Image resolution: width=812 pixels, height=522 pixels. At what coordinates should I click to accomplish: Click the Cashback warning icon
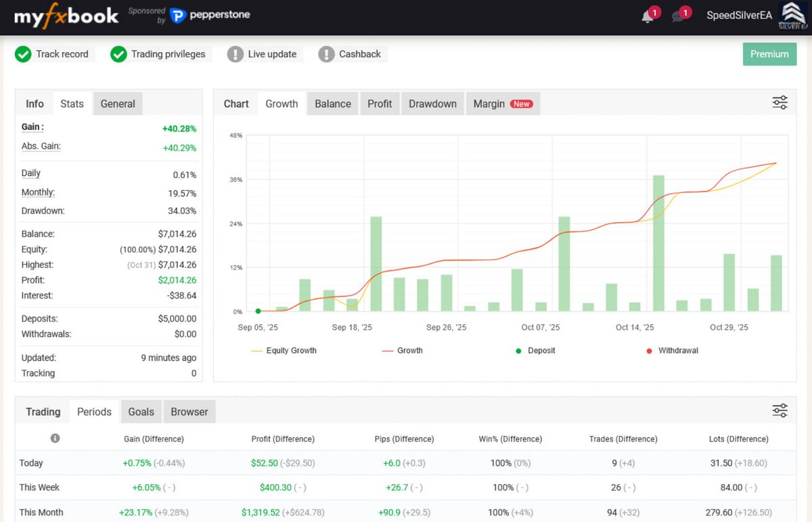[x=326, y=54]
